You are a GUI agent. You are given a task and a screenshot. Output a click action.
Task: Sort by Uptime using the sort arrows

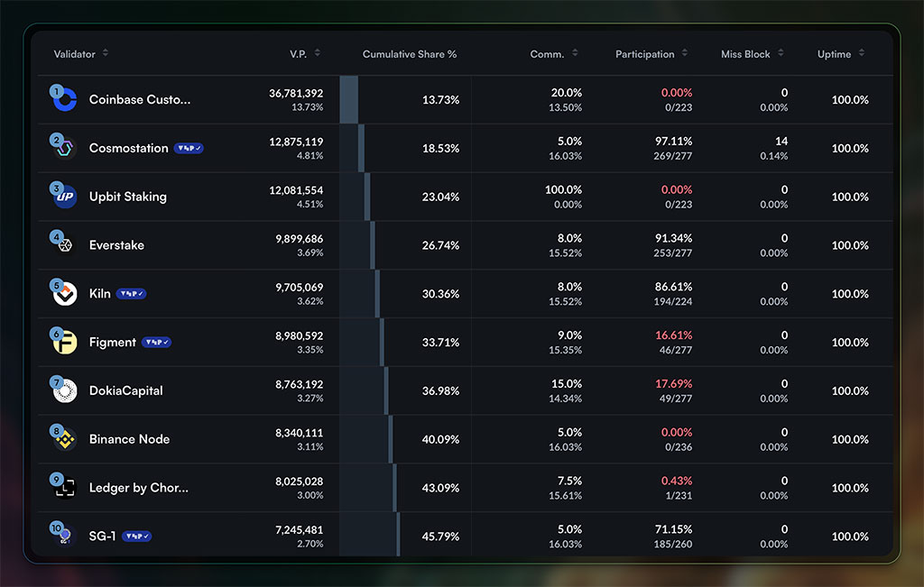(862, 53)
